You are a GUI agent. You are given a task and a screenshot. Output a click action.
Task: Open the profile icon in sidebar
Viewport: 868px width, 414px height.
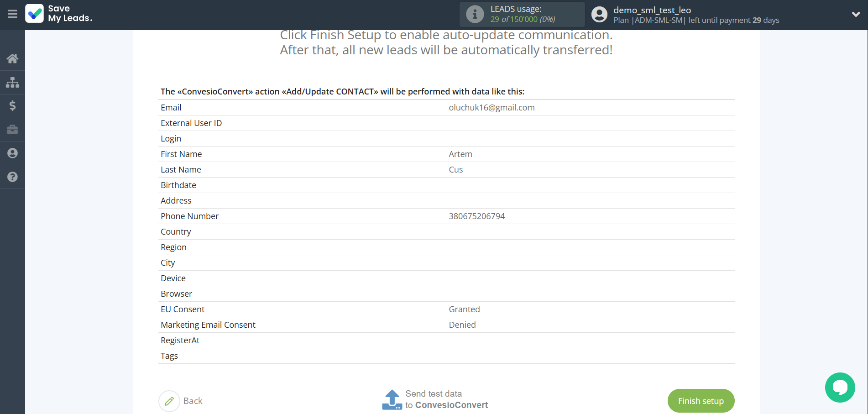[x=12, y=153]
